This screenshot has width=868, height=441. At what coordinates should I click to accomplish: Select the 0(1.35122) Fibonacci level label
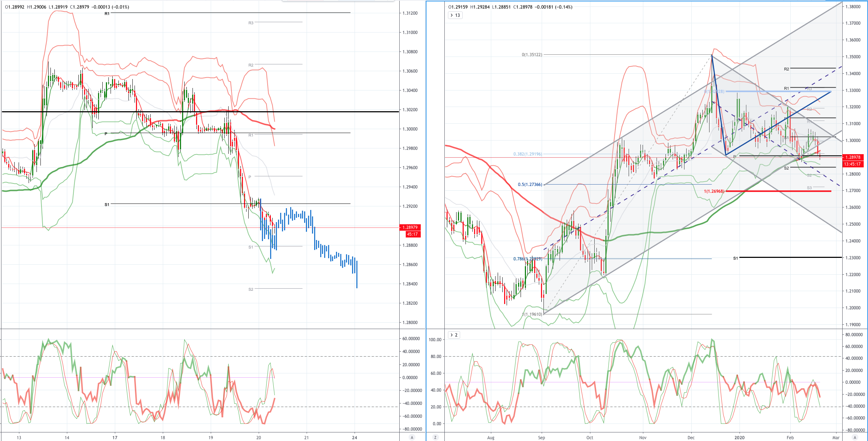click(532, 55)
